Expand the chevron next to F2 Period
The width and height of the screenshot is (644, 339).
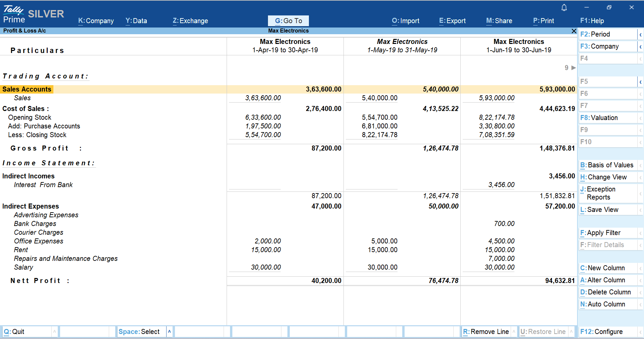pos(641,35)
